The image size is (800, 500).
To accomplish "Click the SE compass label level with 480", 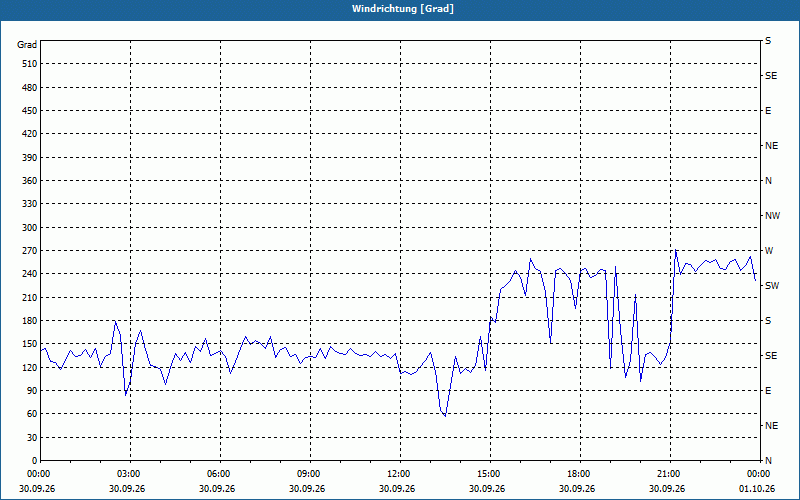I will point(771,76).
